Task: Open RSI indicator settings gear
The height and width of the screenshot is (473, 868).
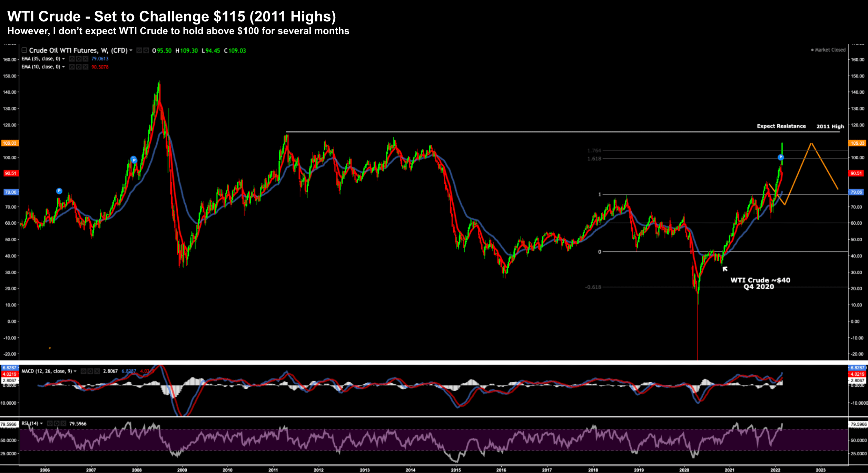Action: (x=57, y=423)
